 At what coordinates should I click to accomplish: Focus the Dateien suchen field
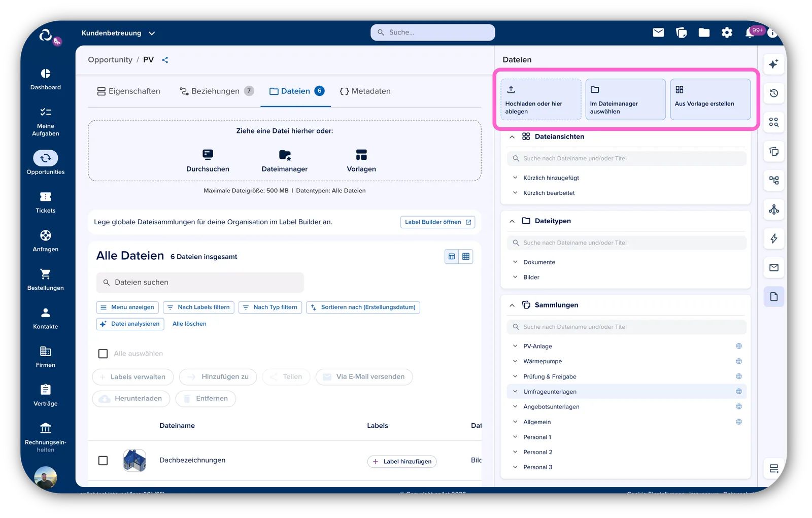200,283
